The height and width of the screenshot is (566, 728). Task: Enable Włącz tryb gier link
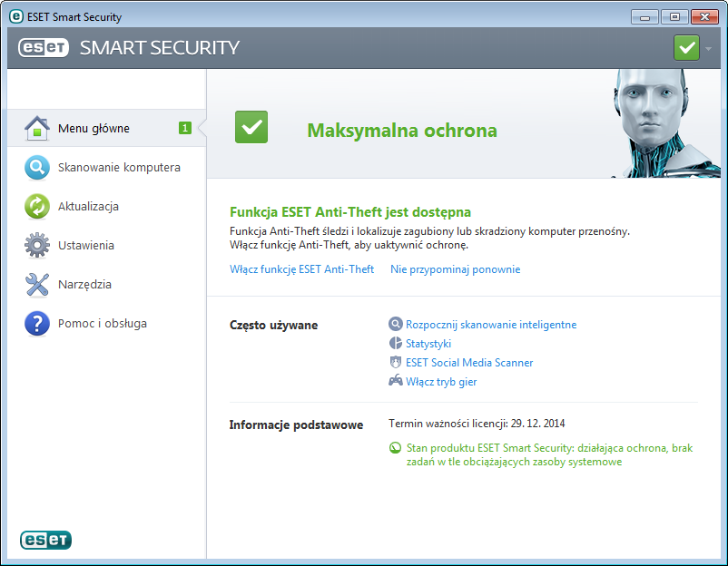click(x=441, y=381)
